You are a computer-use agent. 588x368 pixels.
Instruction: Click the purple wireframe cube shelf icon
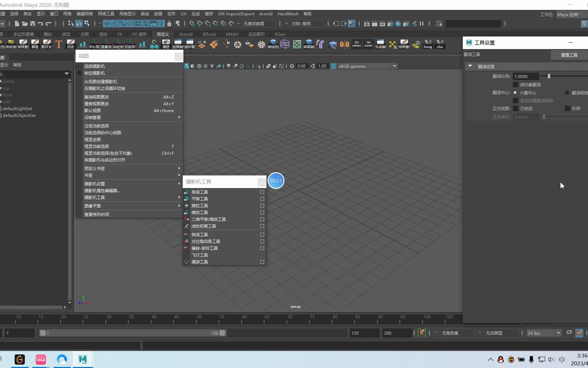(x=285, y=44)
